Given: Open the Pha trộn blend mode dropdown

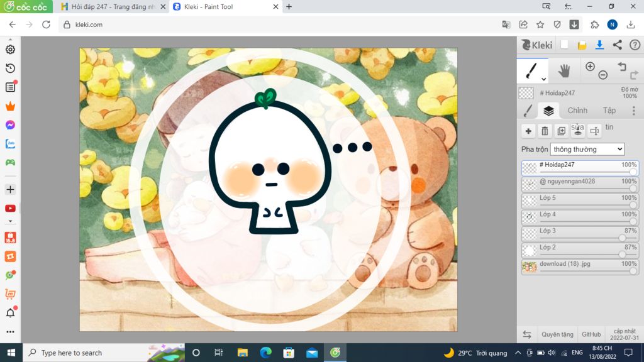Looking at the screenshot, I should [x=587, y=149].
